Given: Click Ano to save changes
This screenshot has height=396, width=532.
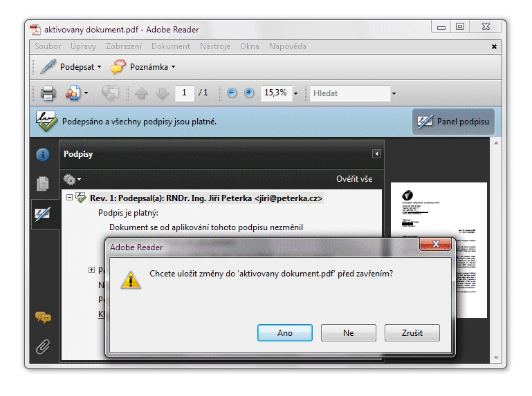Looking at the screenshot, I should [x=284, y=332].
